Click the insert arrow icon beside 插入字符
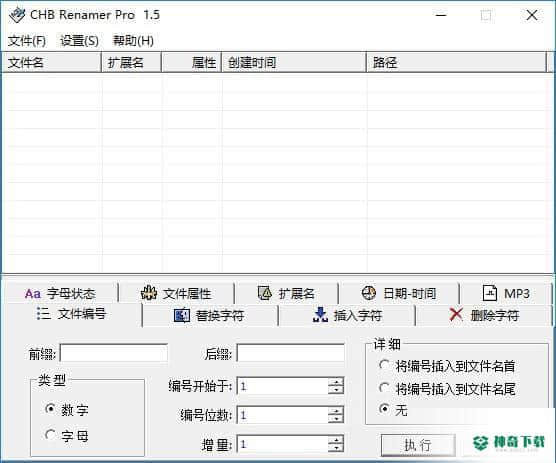 (x=320, y=315)
